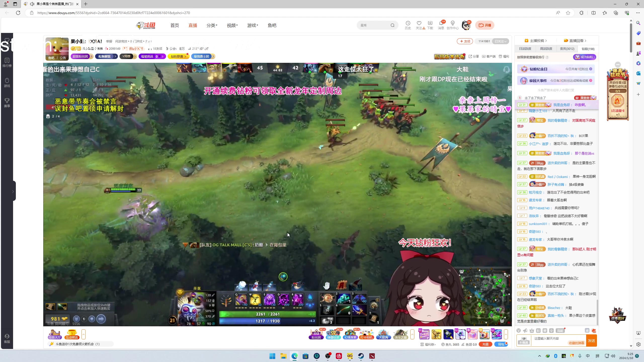Send the golden rocket gift
The image size is (644, 362).
coord(436,334)
